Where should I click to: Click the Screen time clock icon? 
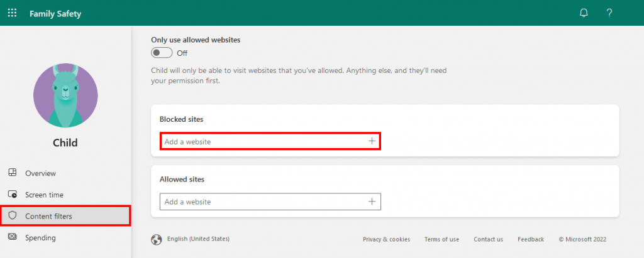click(x=12, y=195)
